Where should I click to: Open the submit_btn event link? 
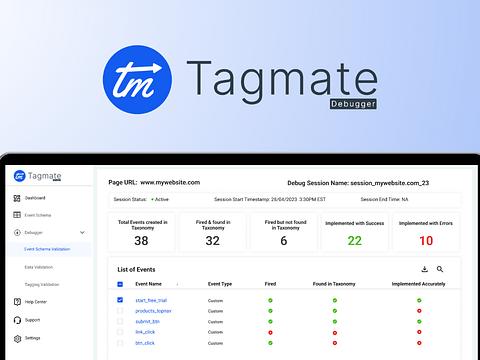click(x=147, y=322)
